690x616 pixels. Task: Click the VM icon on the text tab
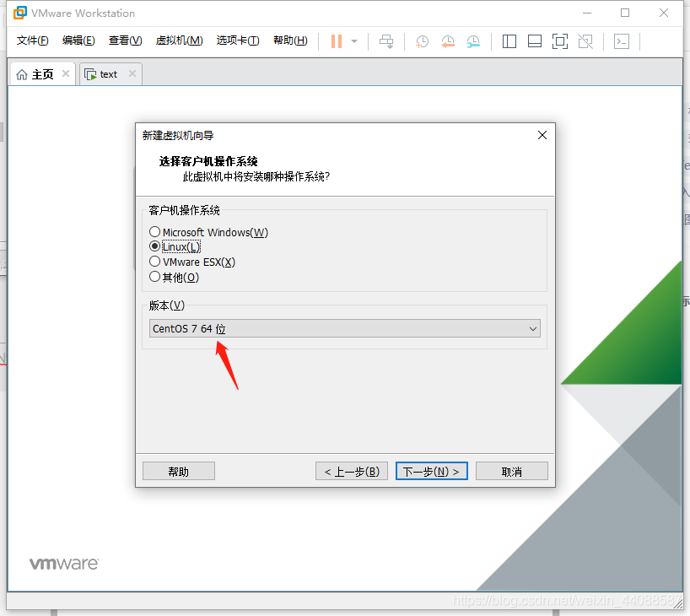[90, 75]
